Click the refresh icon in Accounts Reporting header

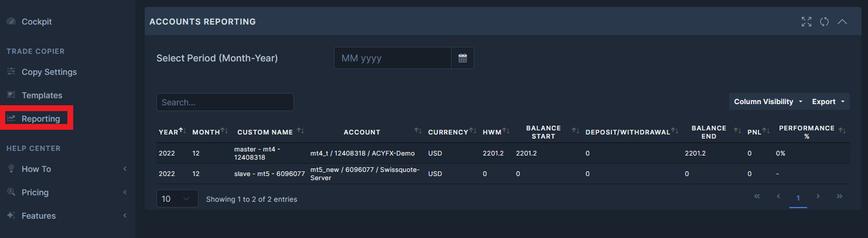coord(824,22)
